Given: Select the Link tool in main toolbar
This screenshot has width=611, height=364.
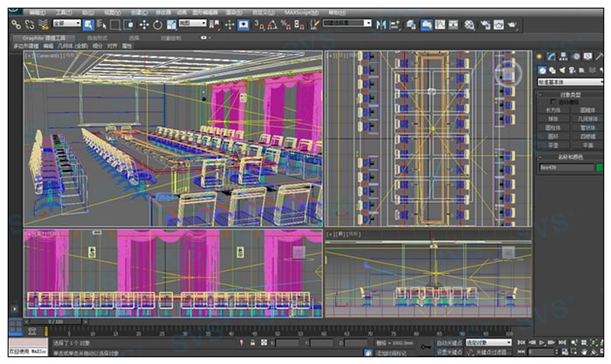Looking at the screenshot, I should pos(17,24).
